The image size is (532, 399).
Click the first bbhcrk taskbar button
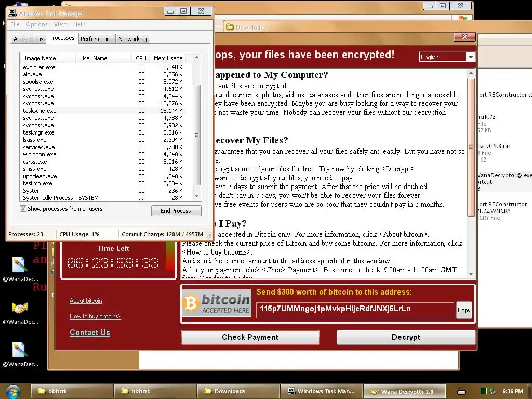click(x=72, y=392)
